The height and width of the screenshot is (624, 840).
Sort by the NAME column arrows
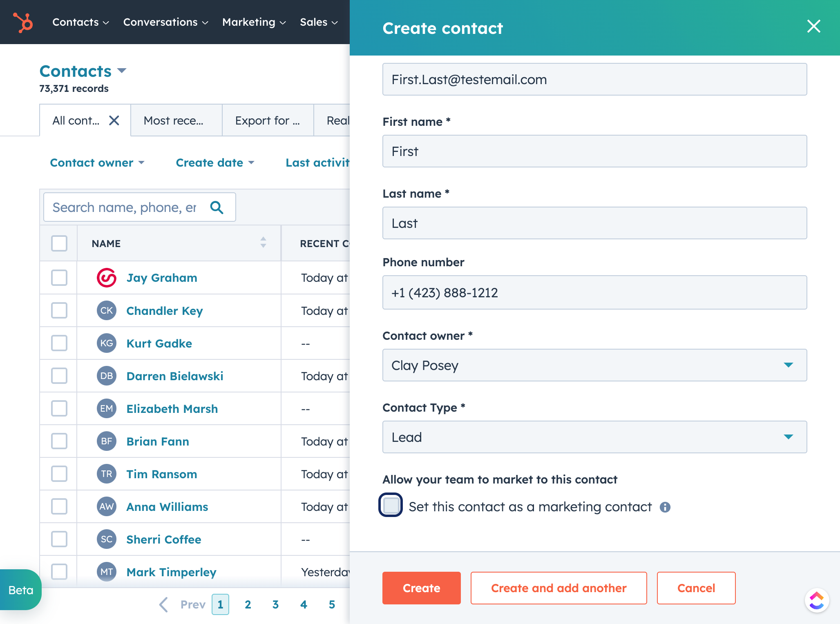pos(263,243)
